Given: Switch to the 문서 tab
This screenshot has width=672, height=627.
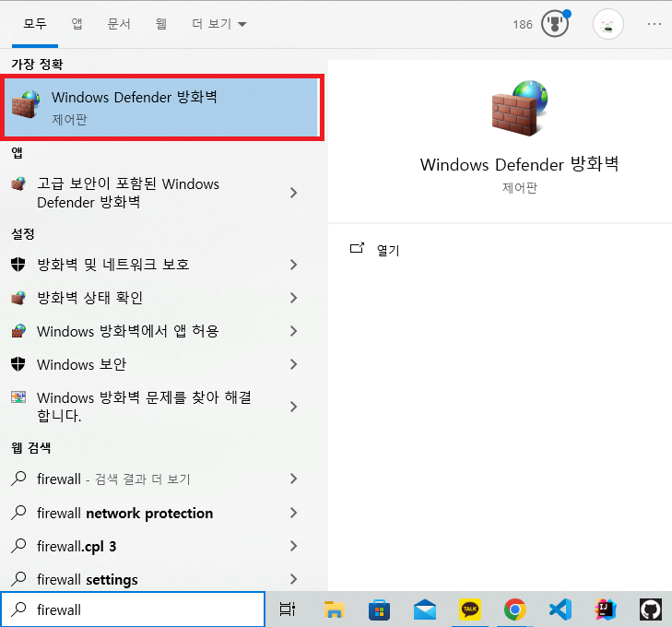Looking at the screenshot, I should click(x=119, y=24).
